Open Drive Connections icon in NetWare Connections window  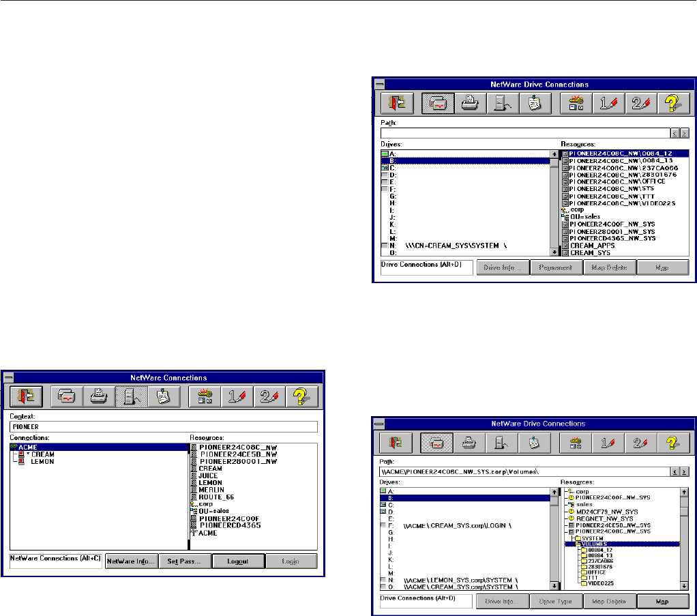pos(67,396)
